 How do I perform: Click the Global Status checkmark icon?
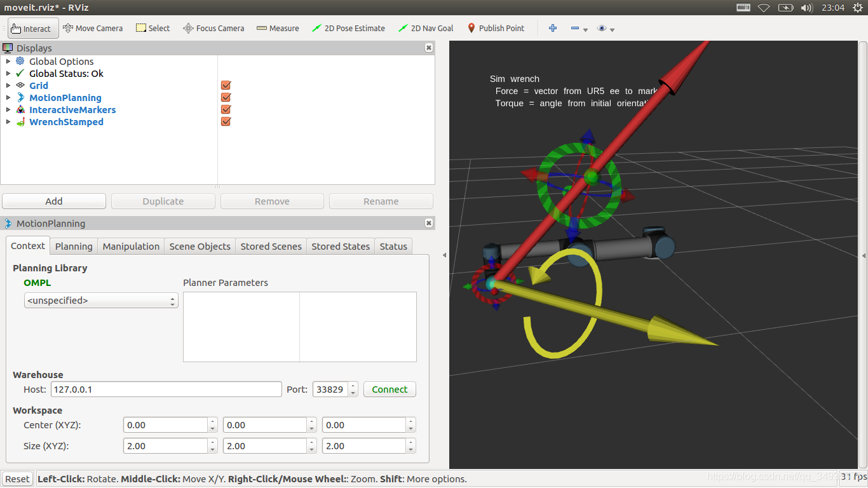click(x=20, y=73)
